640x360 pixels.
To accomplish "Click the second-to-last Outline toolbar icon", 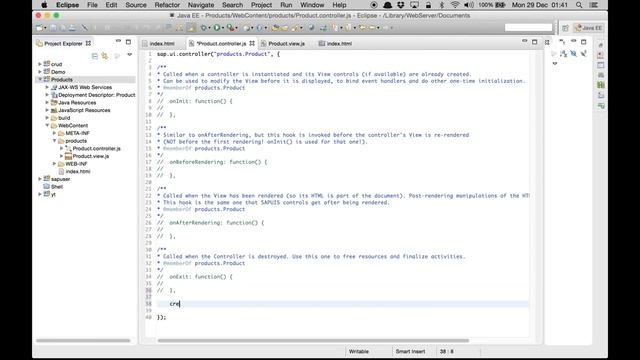I will pyautogui.click(x=573, y=53).
